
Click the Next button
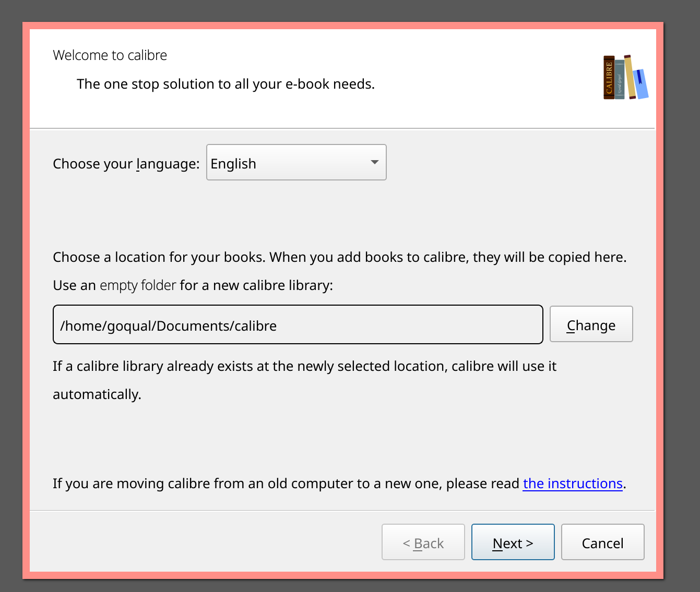[x=513, y=542]
